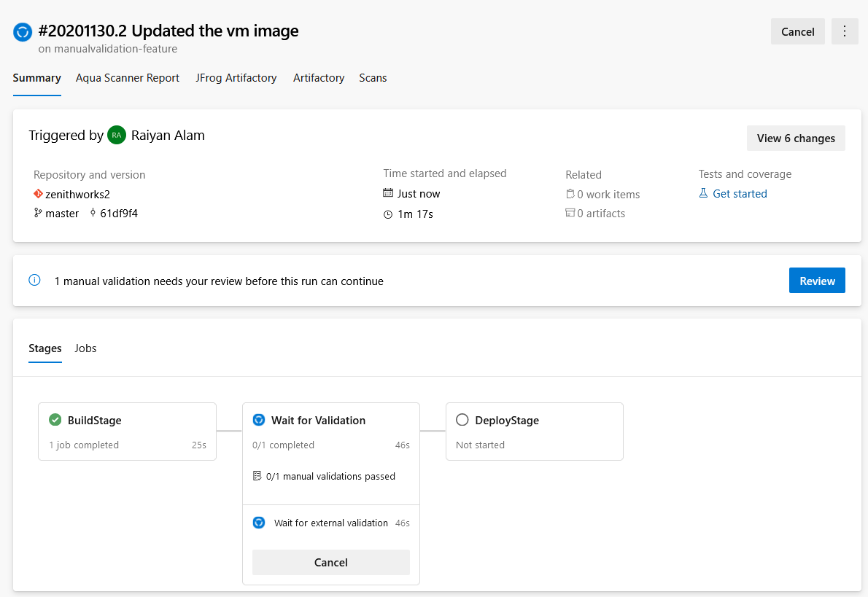Screen dimensions: 868x597
Task: Click the info icon in the validation banner
Action: tap(34, 281)
